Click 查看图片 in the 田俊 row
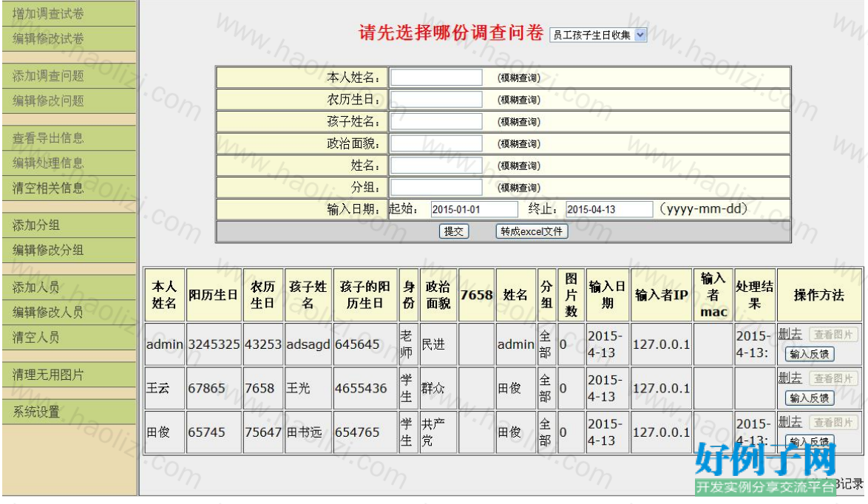This screenshot has height=504, width=868. point(833,422)
